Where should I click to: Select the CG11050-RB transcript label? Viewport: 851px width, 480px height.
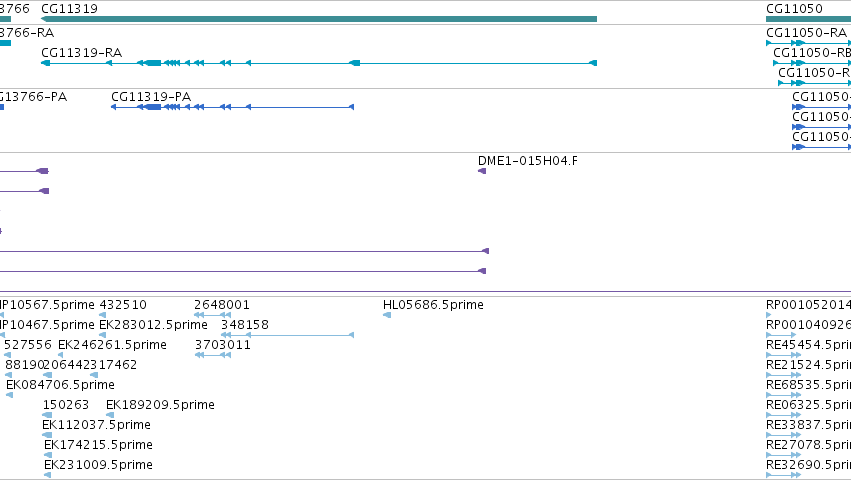coord(812,53)
